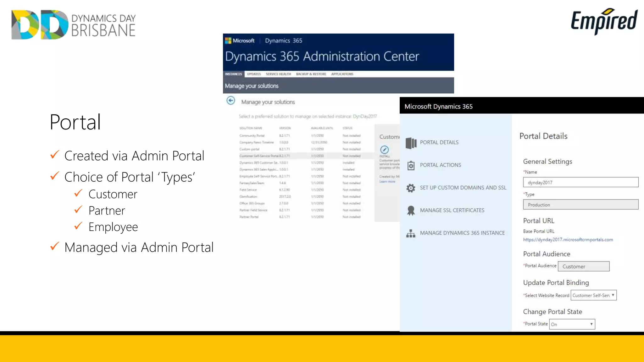Open the Instances tab
This screenshot has height=362, width=644.
(234, 74)
